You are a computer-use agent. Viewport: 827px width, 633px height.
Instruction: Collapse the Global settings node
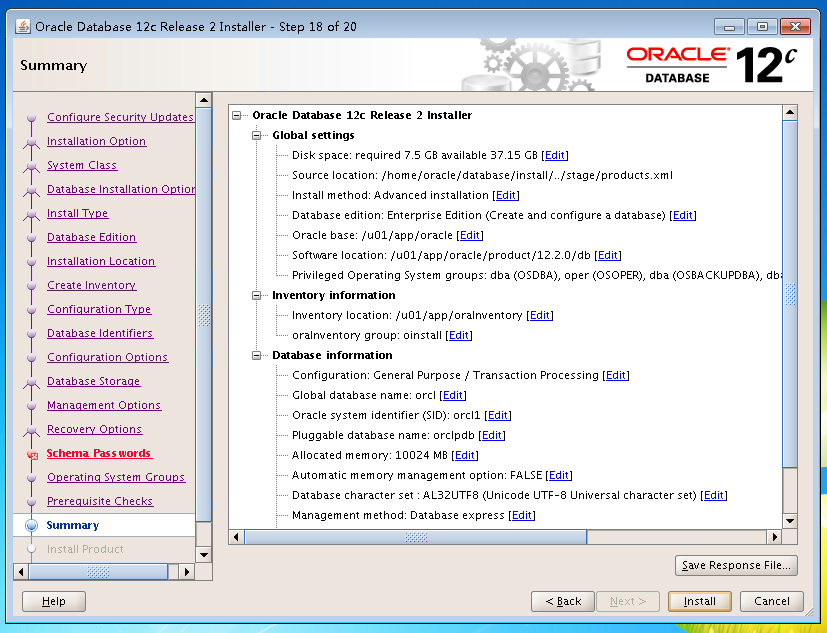257,136
